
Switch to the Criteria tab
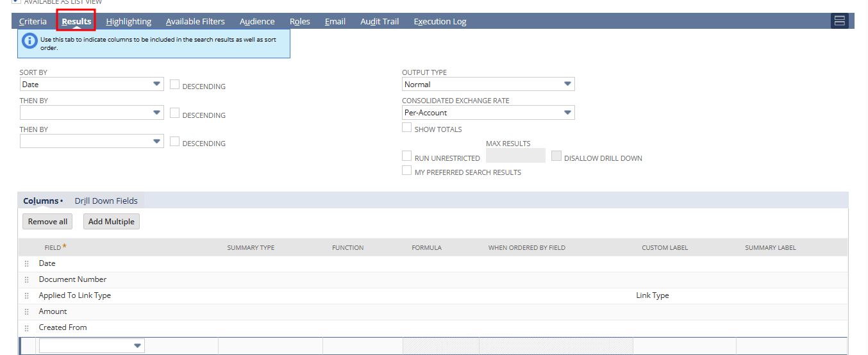tap(33, 21)
